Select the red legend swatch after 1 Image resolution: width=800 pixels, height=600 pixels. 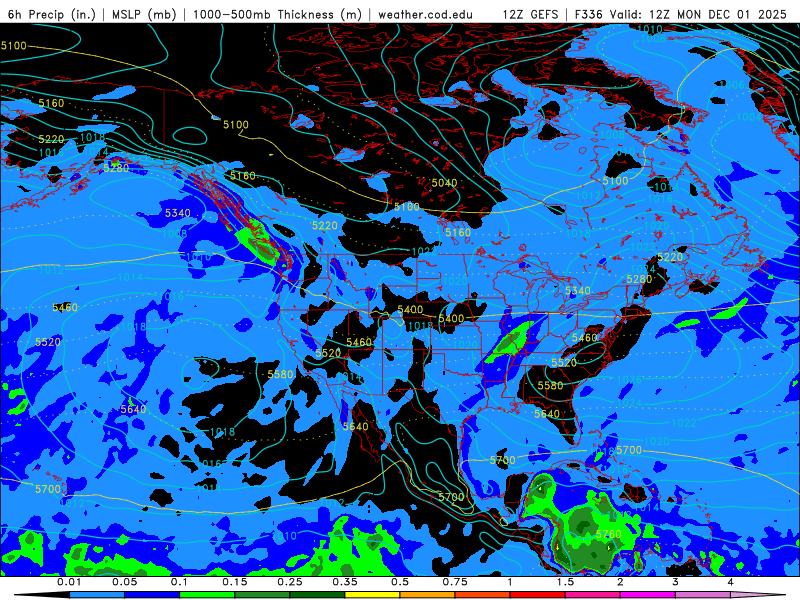tap(538, 595)
